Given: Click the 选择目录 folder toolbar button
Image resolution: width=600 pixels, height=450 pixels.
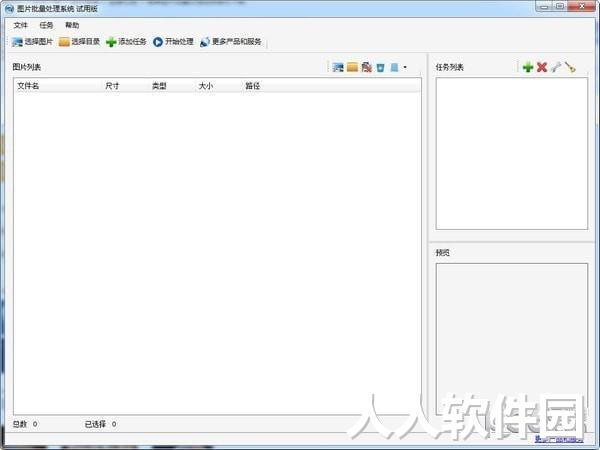Looking at the screenshot, I should 80,42.
